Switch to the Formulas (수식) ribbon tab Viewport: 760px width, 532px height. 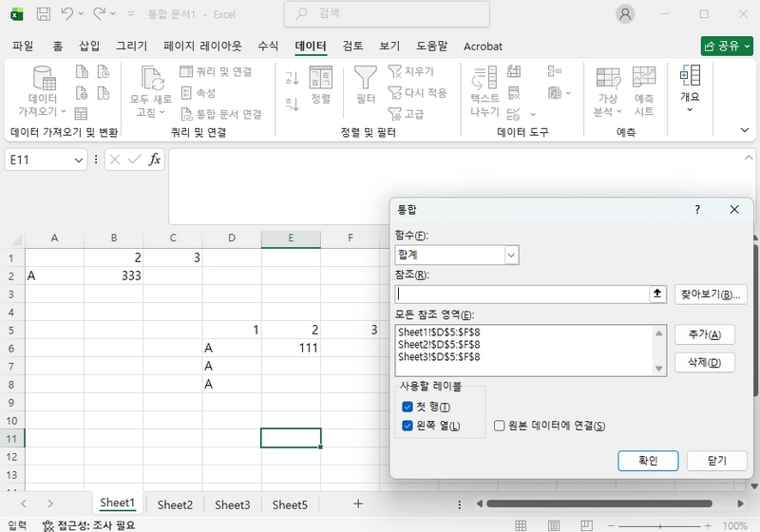click(x=268, y=46)
